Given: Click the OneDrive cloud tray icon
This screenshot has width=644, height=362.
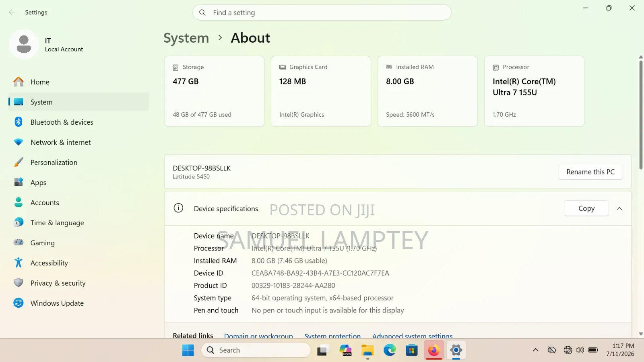Looking at the screenshot, I should (552, 350).
